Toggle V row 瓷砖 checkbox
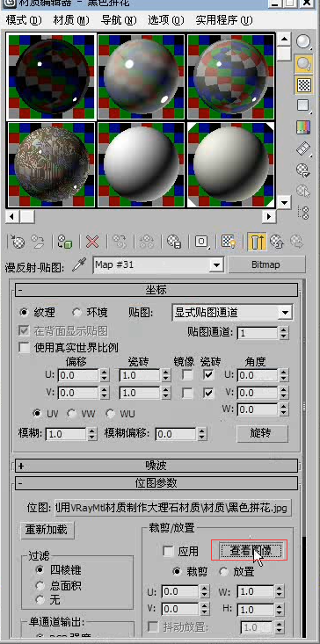The height and width of the screenshot is (644, 320). (208, 393)
